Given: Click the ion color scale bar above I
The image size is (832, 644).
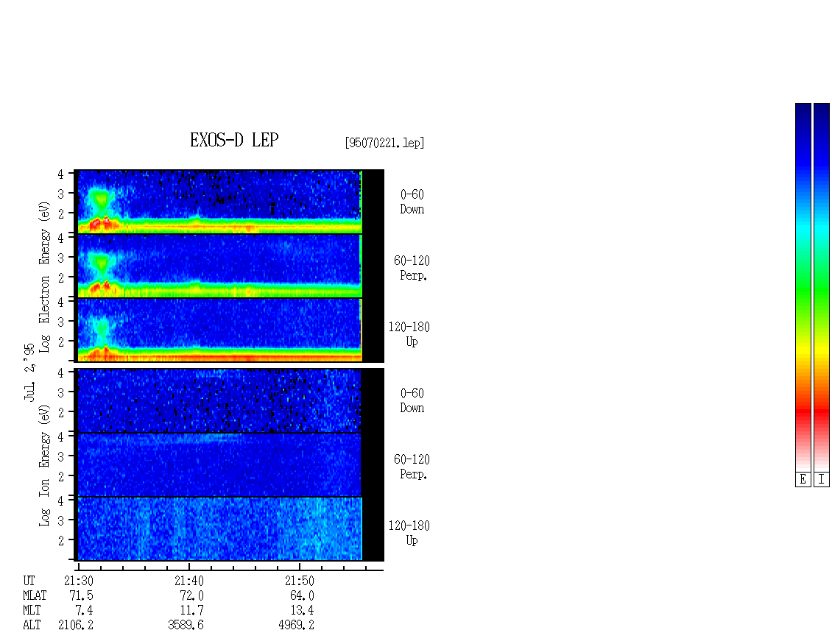Looking at the screenshot, I should (822, 287).
